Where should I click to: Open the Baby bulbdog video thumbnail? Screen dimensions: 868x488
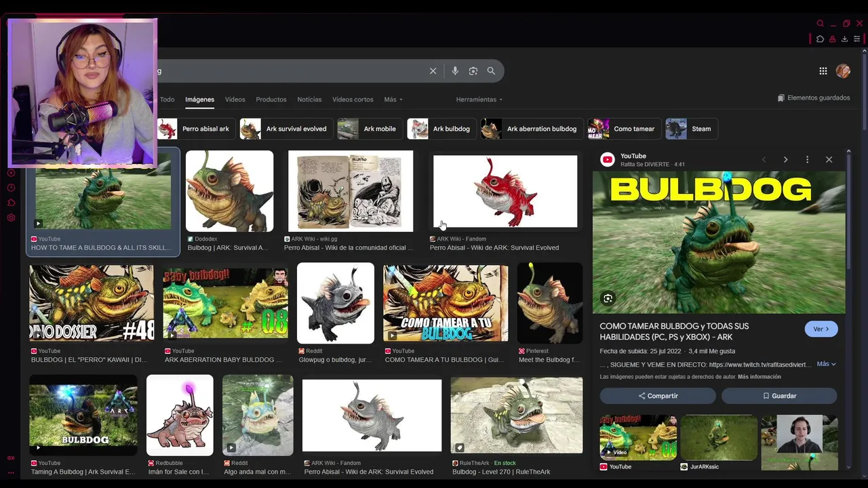[226, 303]
